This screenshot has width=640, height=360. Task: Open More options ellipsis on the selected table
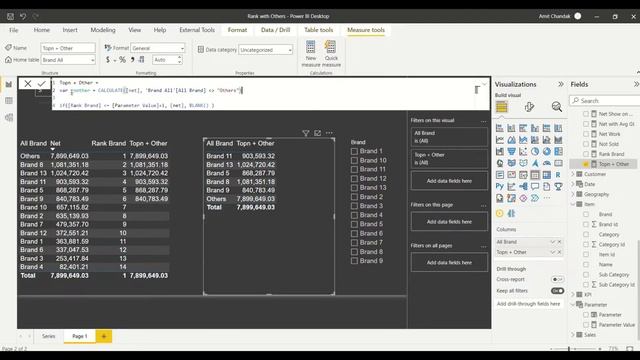pos(329,133)
